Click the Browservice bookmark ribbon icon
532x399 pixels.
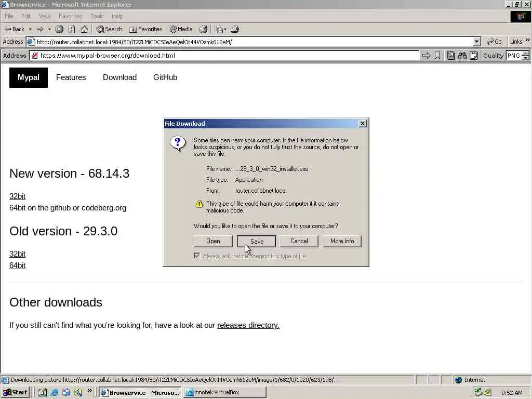click(437, 56)
